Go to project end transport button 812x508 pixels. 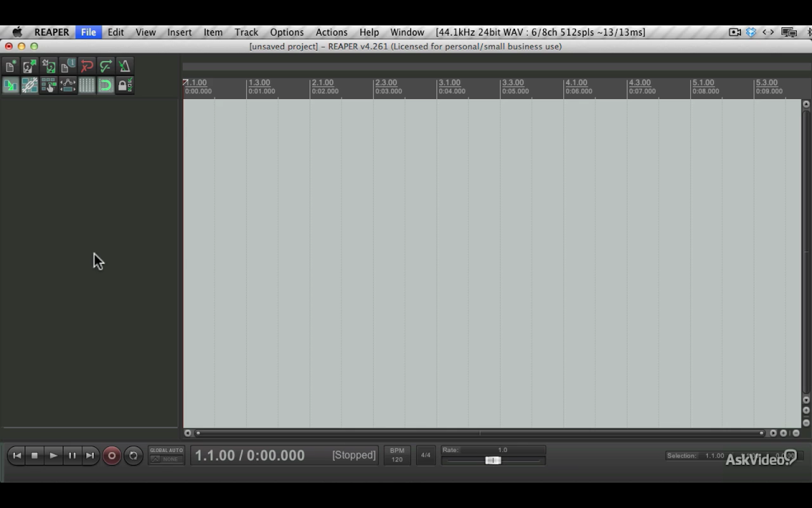(90, 455)
